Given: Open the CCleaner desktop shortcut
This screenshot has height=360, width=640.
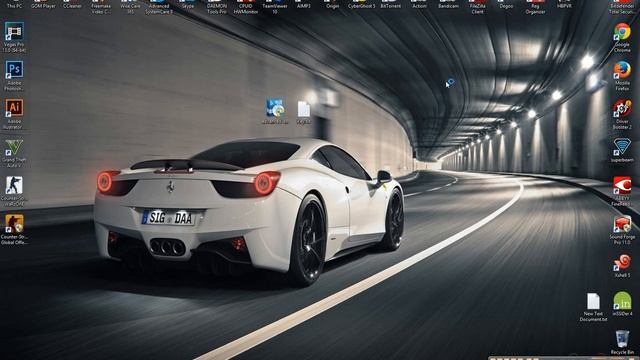Looking at the screenshot, I should click(x=72, y=4).
